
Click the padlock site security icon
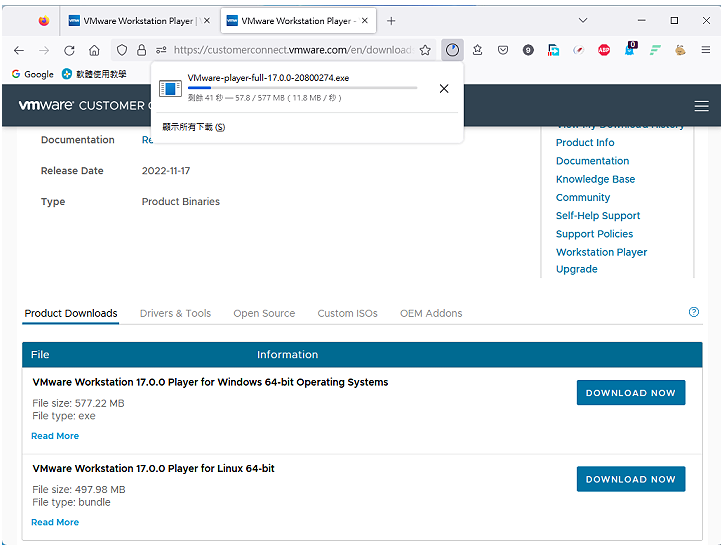142,50
